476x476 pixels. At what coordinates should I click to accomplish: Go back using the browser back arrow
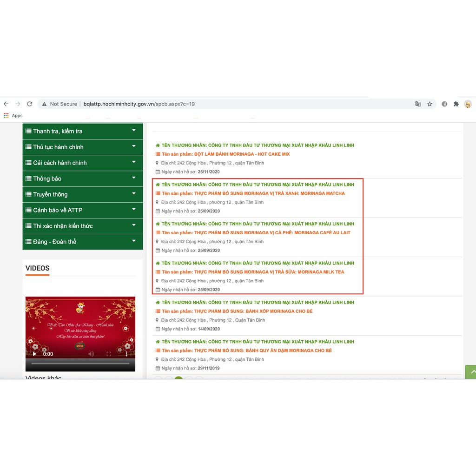[6, 104]
